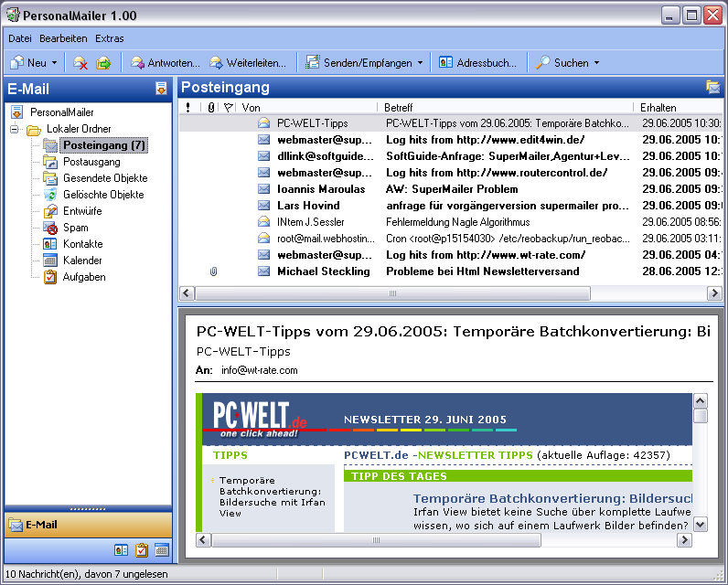Click the Lokaler Ordner folder label

coord(79,129)
